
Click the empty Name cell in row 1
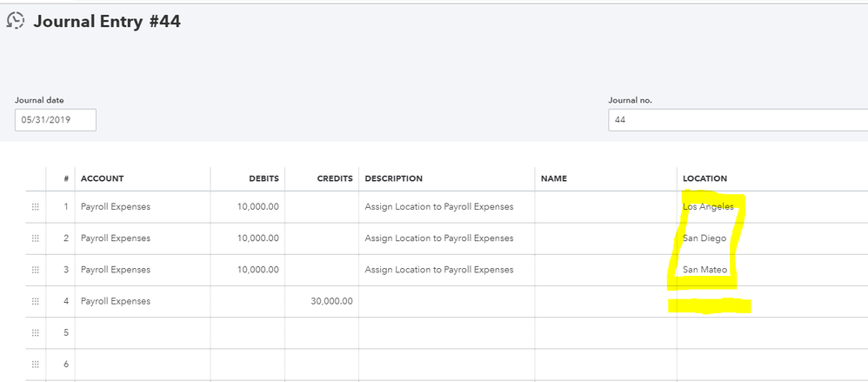pos(605,207)
